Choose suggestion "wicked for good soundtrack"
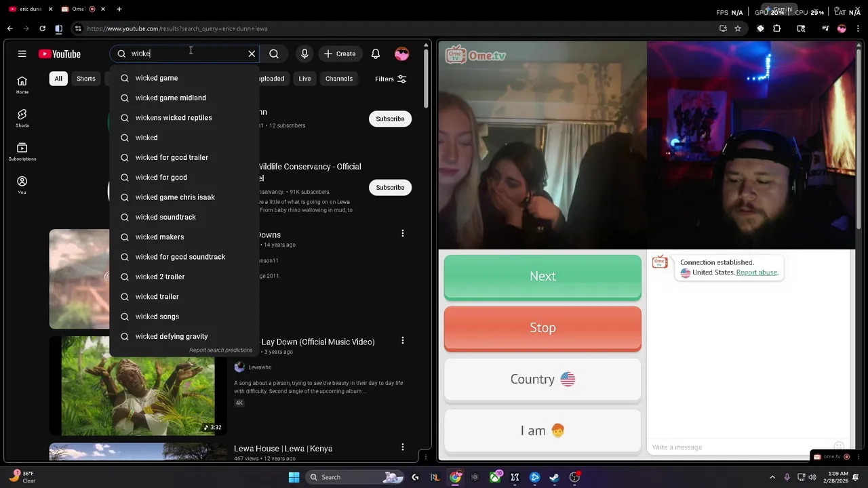 point(184,257)
